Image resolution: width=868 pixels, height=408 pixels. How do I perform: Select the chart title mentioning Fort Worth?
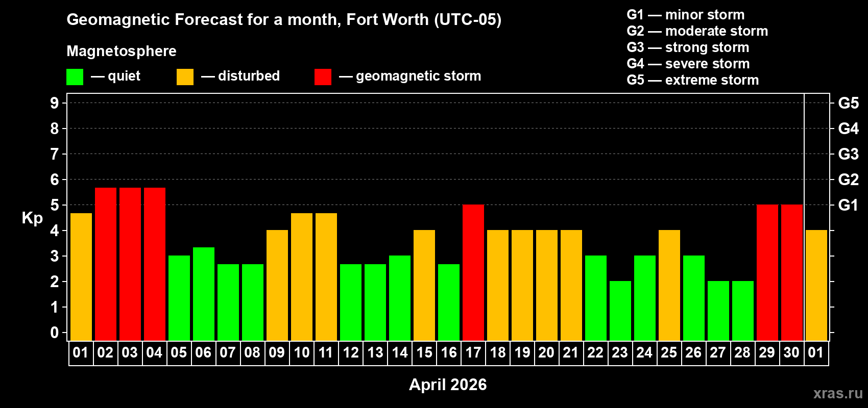pos(284,20)
